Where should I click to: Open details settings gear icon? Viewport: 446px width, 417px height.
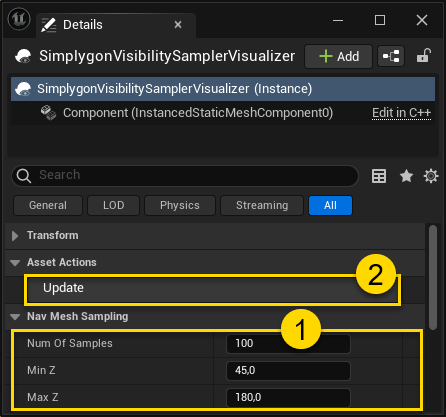(x=431, y=176)
